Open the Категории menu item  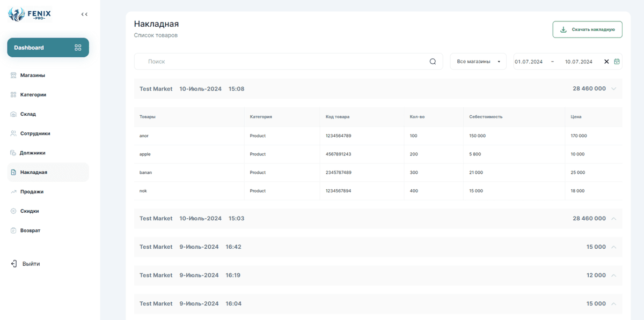coord(33,95)
